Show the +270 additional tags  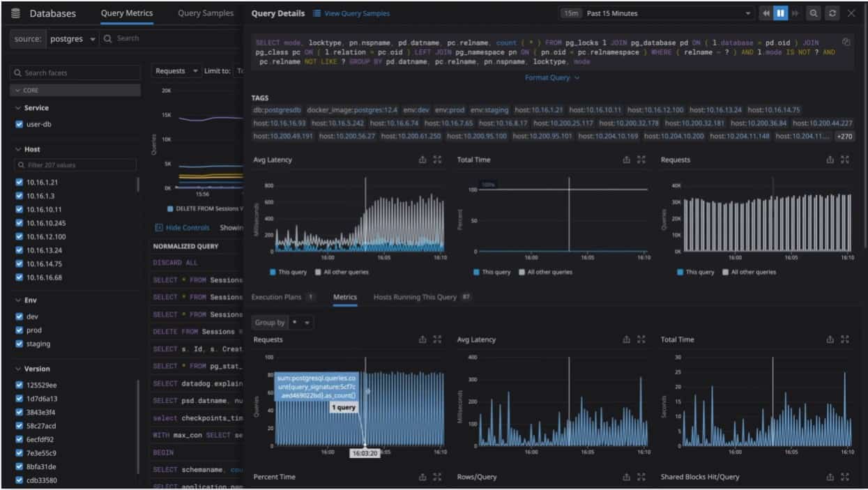tap(844, 137)
